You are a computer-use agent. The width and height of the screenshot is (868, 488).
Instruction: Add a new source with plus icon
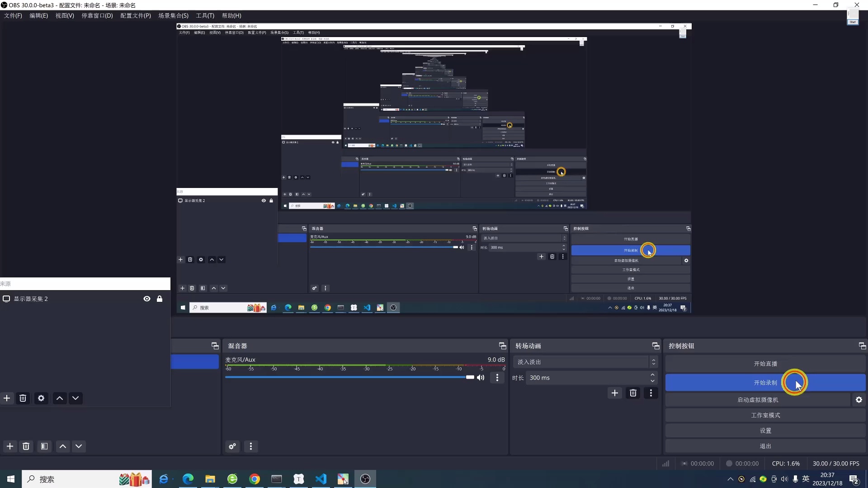tap(7, 398)
